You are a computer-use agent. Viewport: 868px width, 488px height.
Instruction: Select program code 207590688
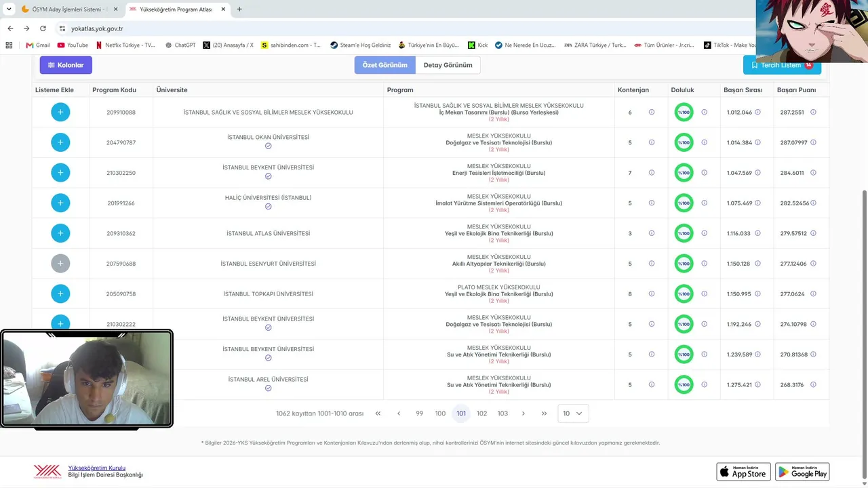click(x=121, y=264)
